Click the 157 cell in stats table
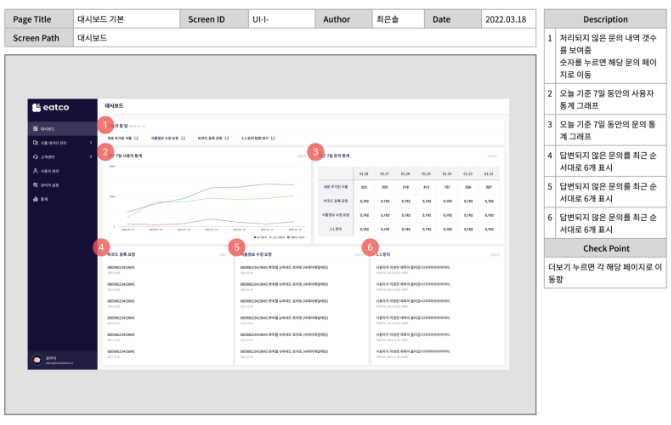The height and width of the screenshot is (425, 671). (447, 187)
